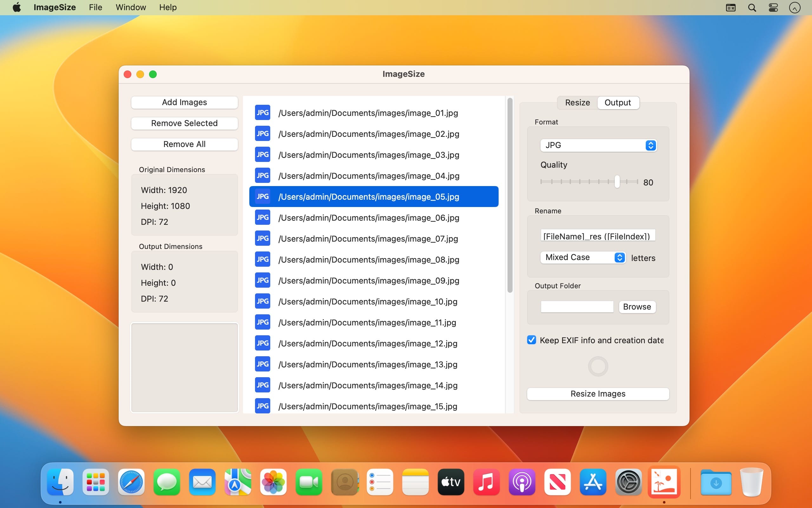Image resolution: width=812 pixels, height=508 pixels.
Task: Open Apple TV from the dock
Action: (x=451, y=482)
